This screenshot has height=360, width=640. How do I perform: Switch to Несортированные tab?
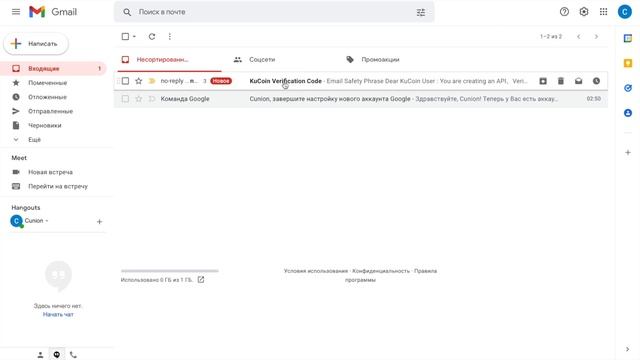[x=168, y=60]
